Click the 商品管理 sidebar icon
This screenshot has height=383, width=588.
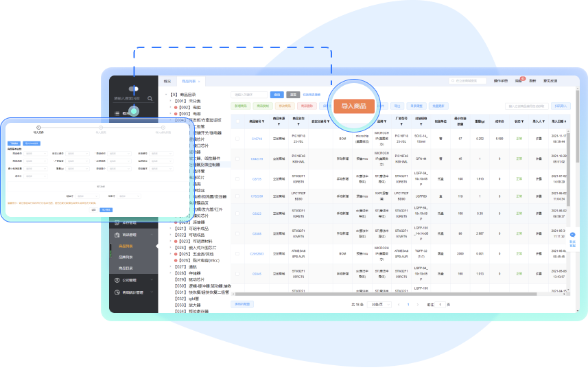pyautogui.click(x=117, y=235)
